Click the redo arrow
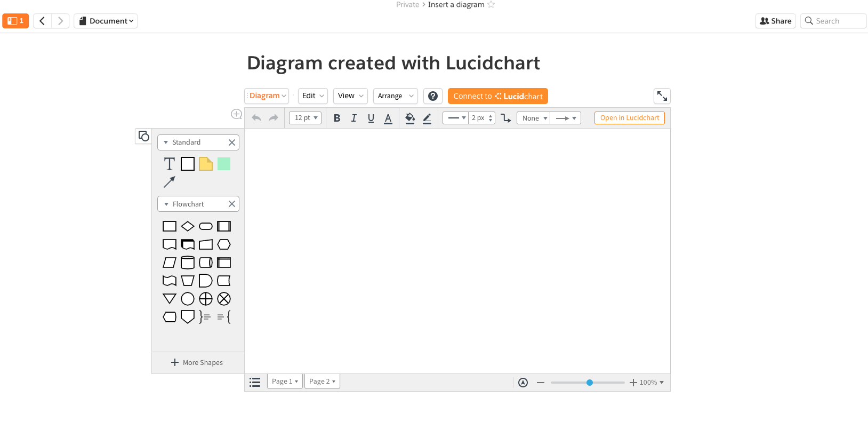Screen dimensions: 868x421 coord(274,118)
